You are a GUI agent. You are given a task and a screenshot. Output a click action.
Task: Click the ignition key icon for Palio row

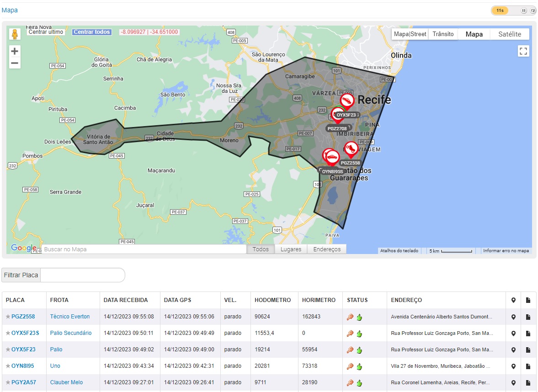tap(350, 350)
